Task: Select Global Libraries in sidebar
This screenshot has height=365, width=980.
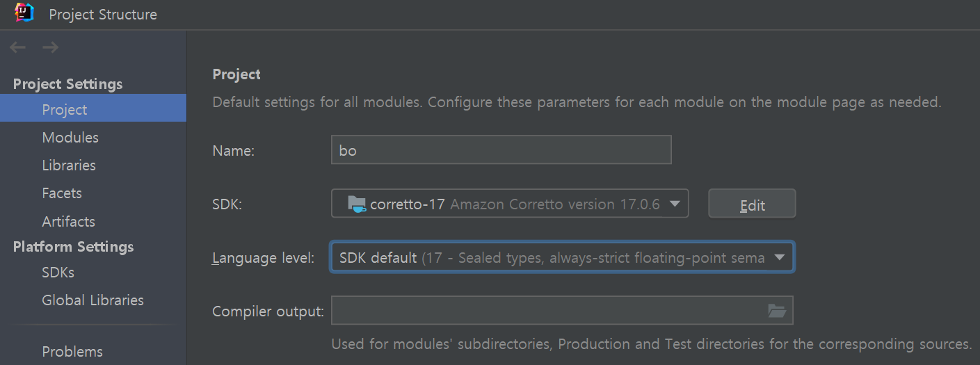Action: pos(93,300)
